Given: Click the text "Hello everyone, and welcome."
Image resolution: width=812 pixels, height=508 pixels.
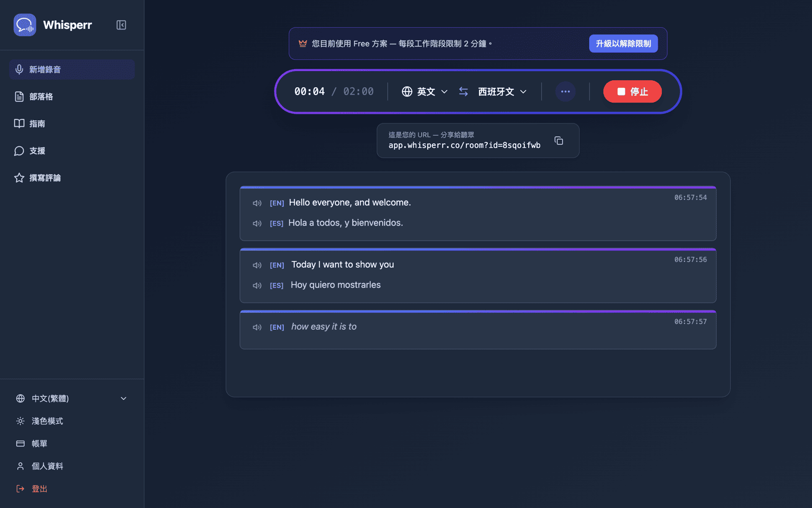Looking at the screenshot, I should 350,202.
